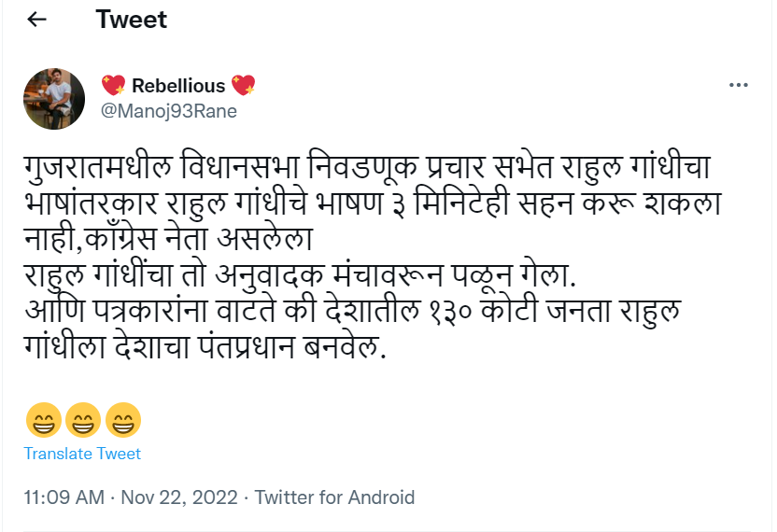This screenshot has height=532, width=777.
Task: Translate this tweet with Translate Tweet
Action: pyautogui.click(x=82, y=454)
